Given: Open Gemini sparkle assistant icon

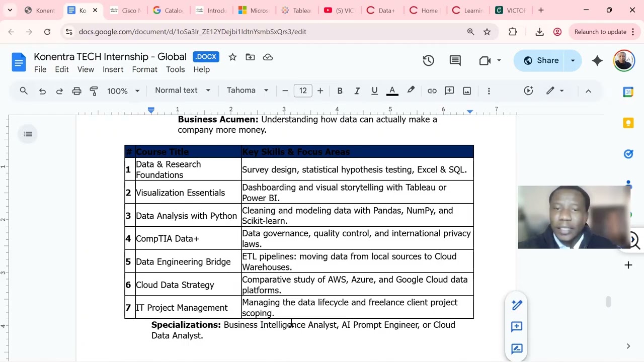Looking at the screenshot, I should click(597, 61).
